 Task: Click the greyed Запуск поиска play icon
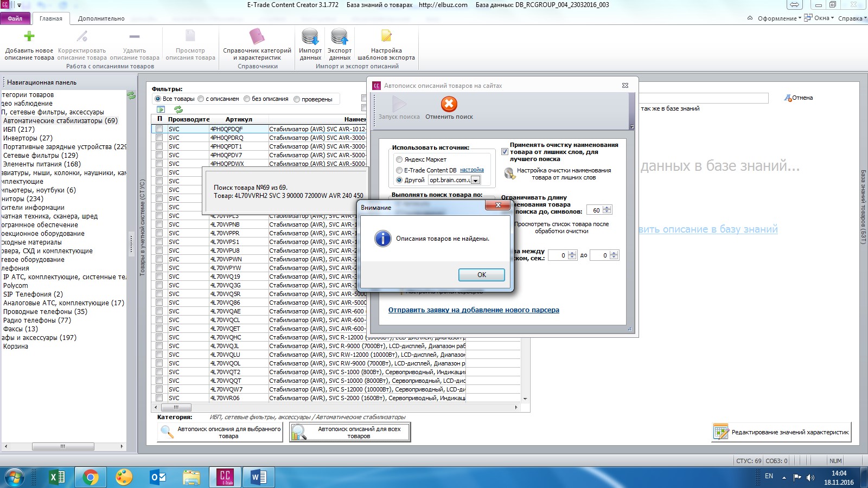(399, 104)
